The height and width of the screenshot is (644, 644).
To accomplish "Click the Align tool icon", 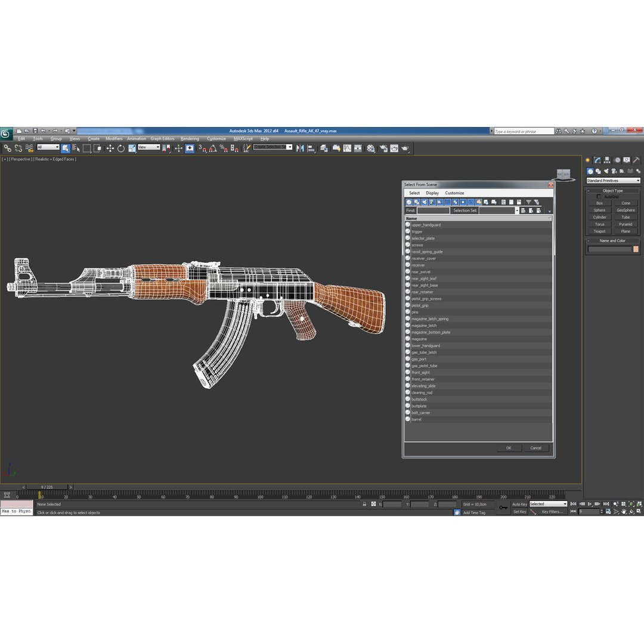I will coord(311,148).
